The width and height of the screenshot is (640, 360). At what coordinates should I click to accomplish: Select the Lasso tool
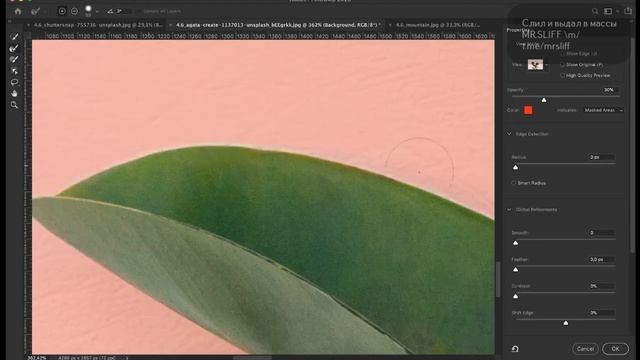pyautogui.click(x=15, y=82)
